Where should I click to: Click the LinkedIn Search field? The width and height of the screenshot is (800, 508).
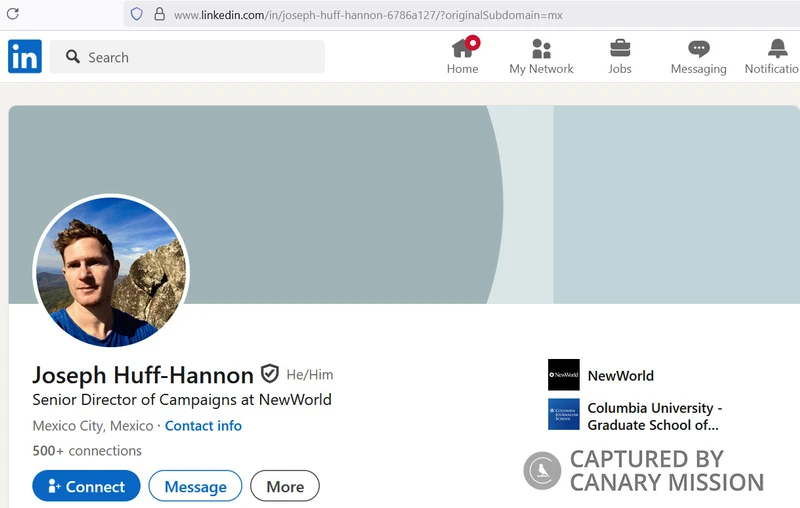point(187,57)
